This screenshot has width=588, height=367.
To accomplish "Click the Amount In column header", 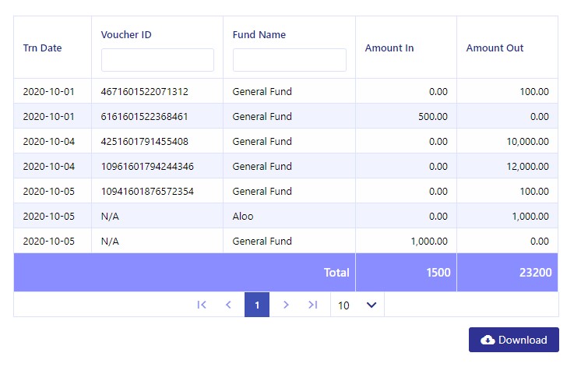I will [389, 48].
